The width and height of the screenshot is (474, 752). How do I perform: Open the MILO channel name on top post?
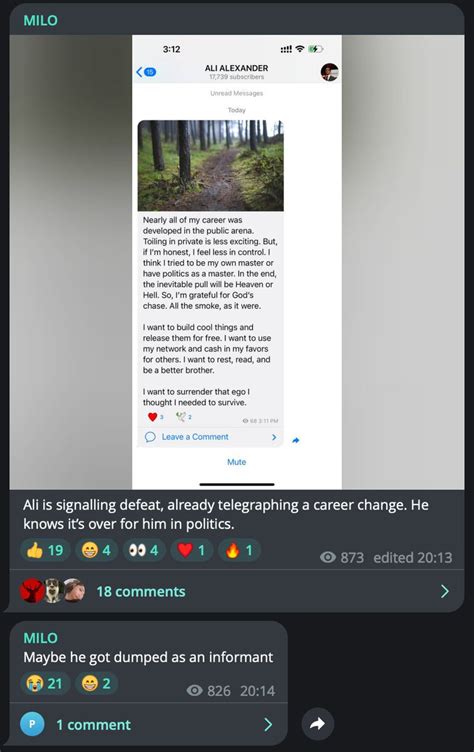tap(41, 21)
